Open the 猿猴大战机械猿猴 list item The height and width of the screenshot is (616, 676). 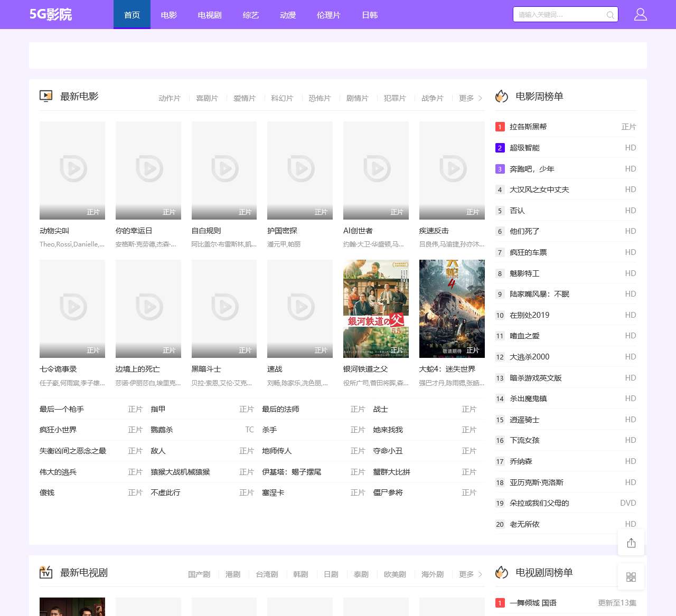pyautogui.click(x=180, y=472)
